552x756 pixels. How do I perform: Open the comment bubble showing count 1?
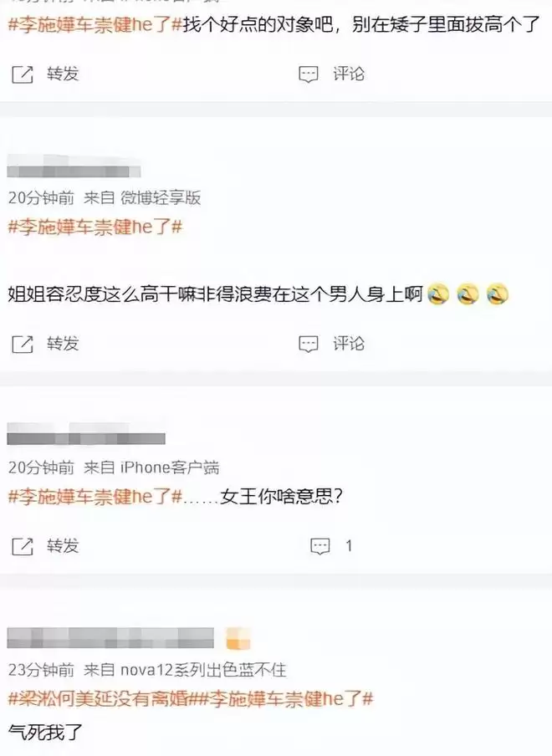tap(320, 546)
